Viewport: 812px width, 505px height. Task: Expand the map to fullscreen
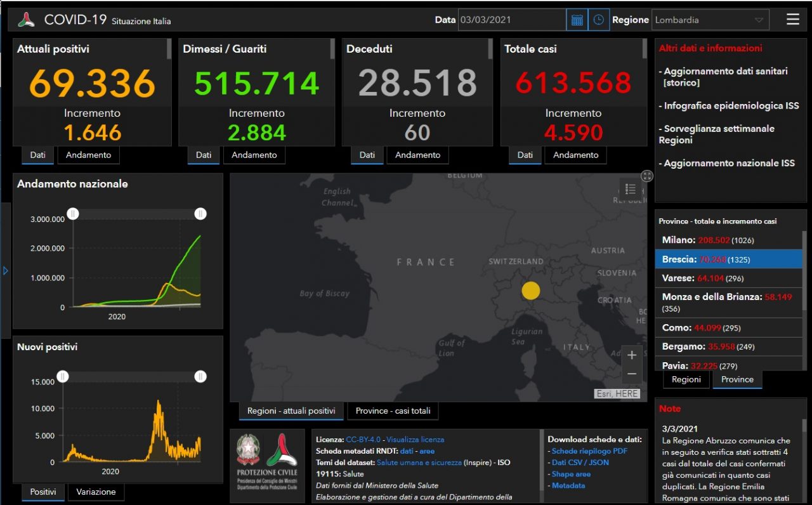point(646,176)
